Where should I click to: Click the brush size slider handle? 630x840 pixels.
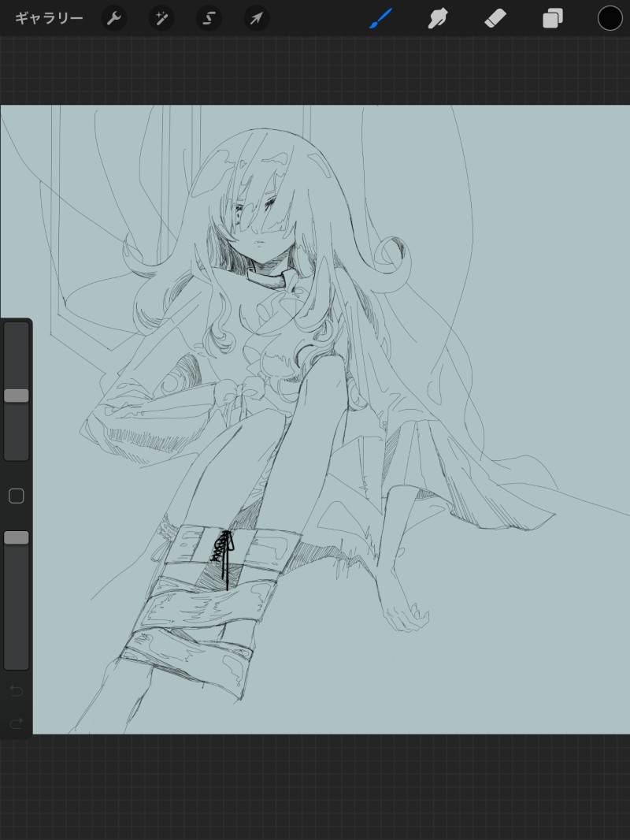[17, 396]
